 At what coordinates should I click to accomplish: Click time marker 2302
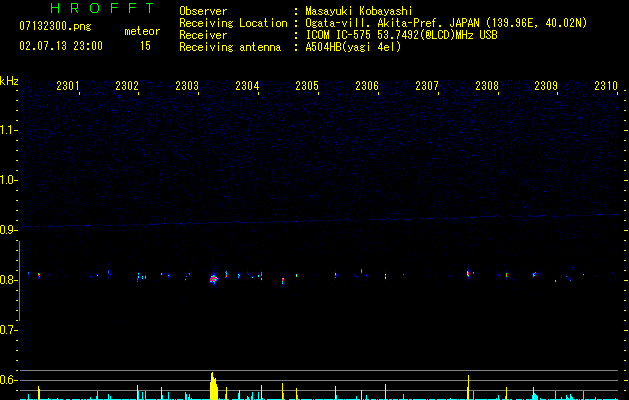(x=127, y=85)
